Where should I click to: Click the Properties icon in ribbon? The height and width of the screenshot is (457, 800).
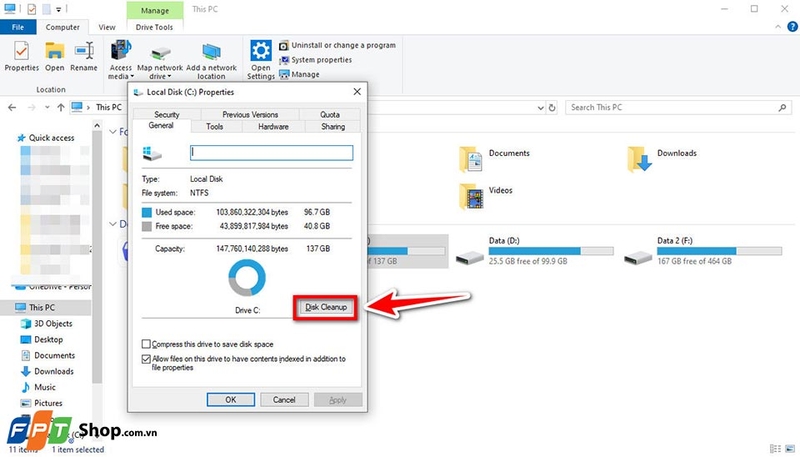point(21,51)
